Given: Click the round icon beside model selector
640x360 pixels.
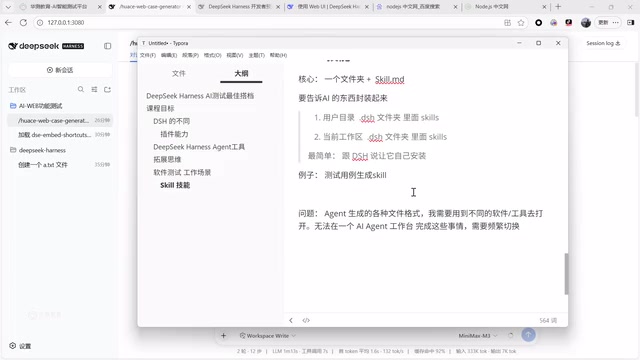Looking at the screenshot, I should click(511, 336).
